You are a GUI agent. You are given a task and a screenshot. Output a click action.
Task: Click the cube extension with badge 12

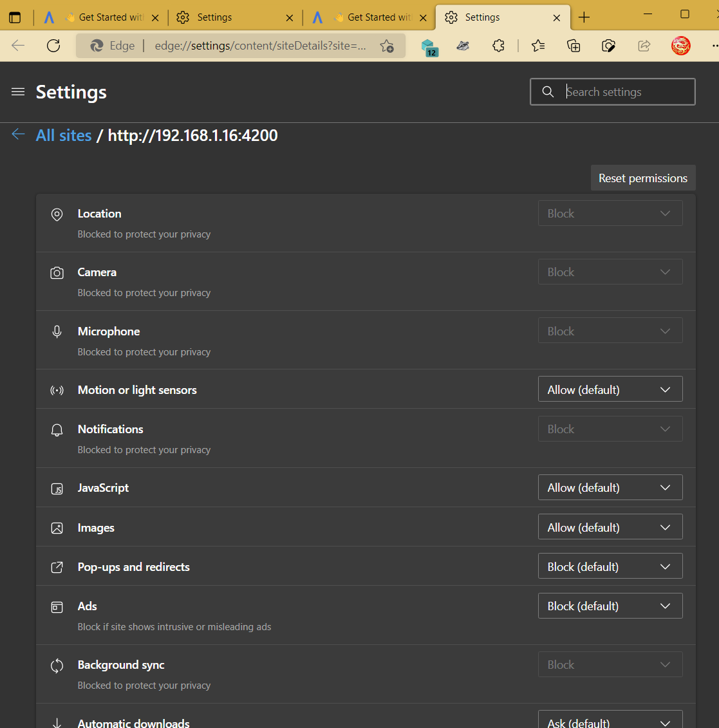coord(429,46)
